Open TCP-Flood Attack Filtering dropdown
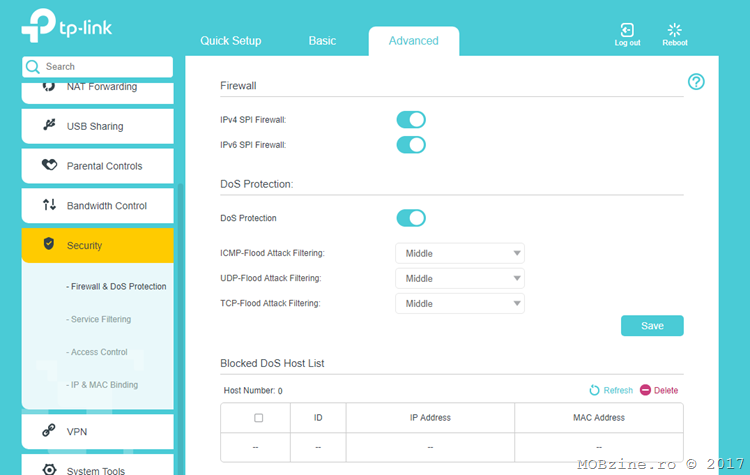 coord(459,303)
